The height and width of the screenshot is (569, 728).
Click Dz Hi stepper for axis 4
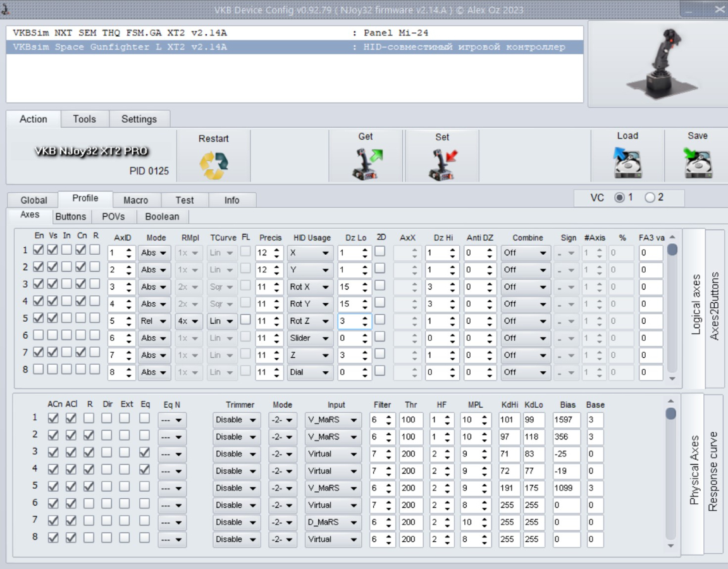pos(452,304)
